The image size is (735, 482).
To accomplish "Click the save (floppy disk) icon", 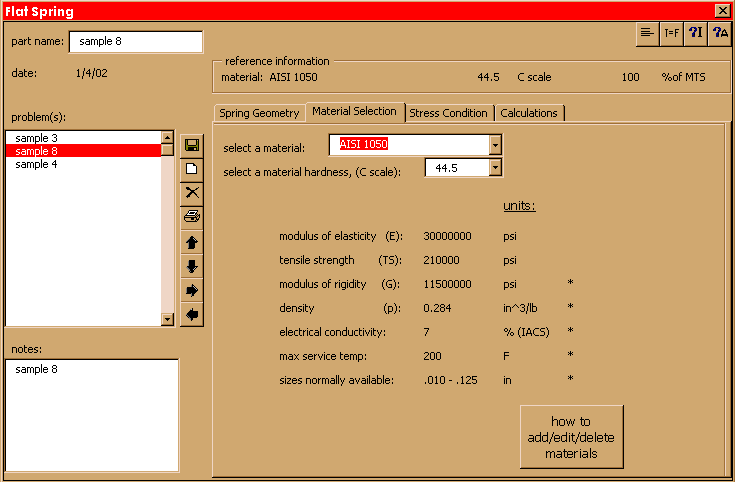I will (x=192, y=145).
